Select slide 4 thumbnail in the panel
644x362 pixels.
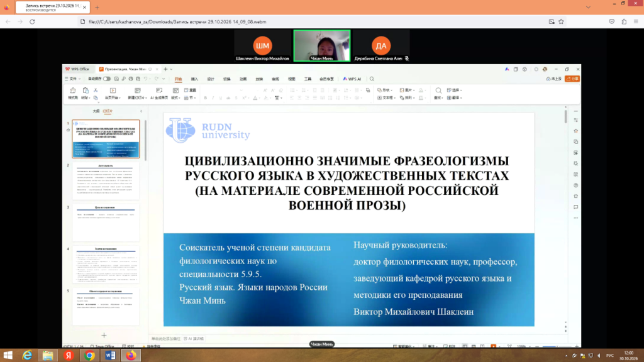click(x=106, y=265)
